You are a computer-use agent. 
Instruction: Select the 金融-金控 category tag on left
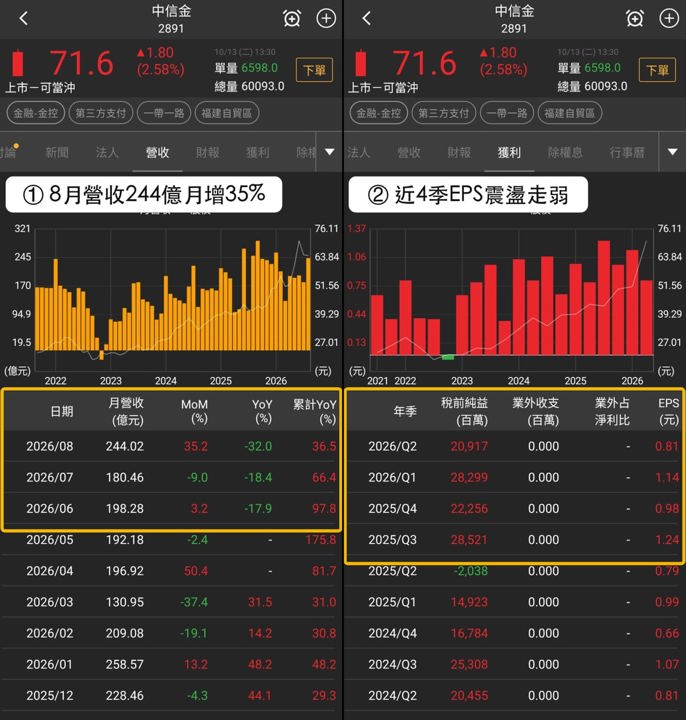35,113
